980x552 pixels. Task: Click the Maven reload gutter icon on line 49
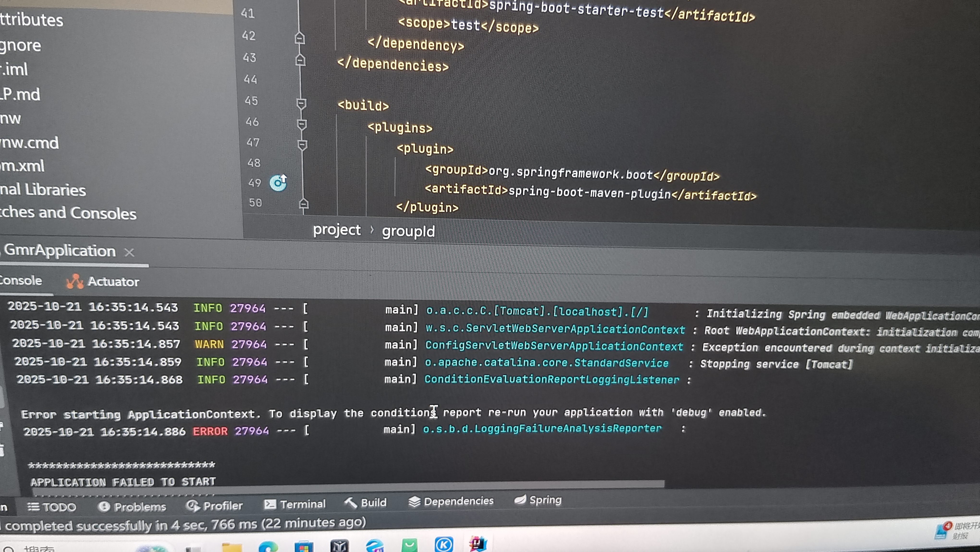tap(278, 183)
